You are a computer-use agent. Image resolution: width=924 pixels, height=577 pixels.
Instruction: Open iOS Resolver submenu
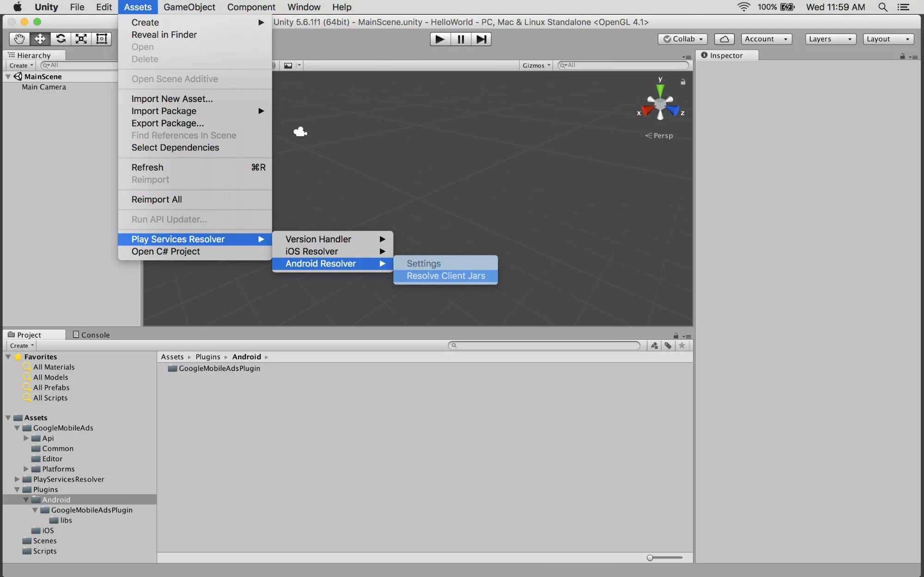tap(333, 251)
